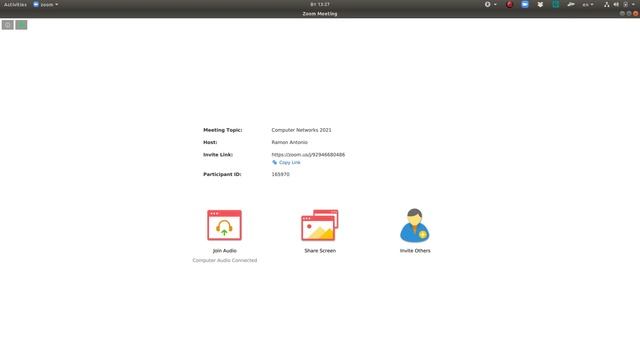
Task: Click the chain icon beside Copy Link
Action: pos(274,162)
